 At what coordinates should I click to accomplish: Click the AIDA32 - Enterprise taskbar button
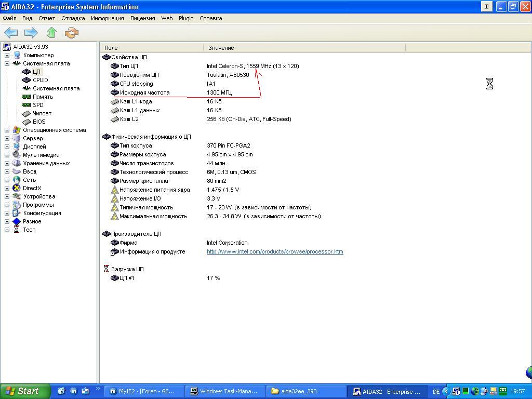tap(388, 392)
